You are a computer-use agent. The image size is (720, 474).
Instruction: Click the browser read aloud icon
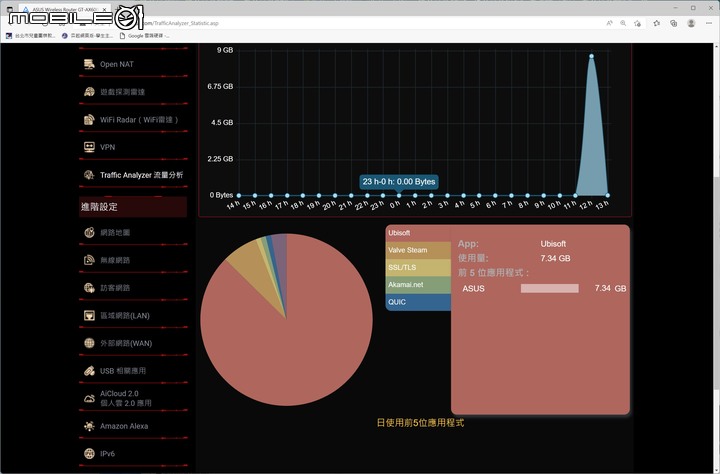click(x=609, y=23)
